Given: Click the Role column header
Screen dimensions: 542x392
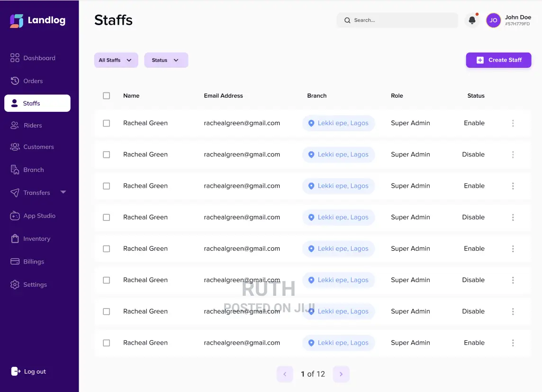Looking at the screenshot, I should (397, 96).
